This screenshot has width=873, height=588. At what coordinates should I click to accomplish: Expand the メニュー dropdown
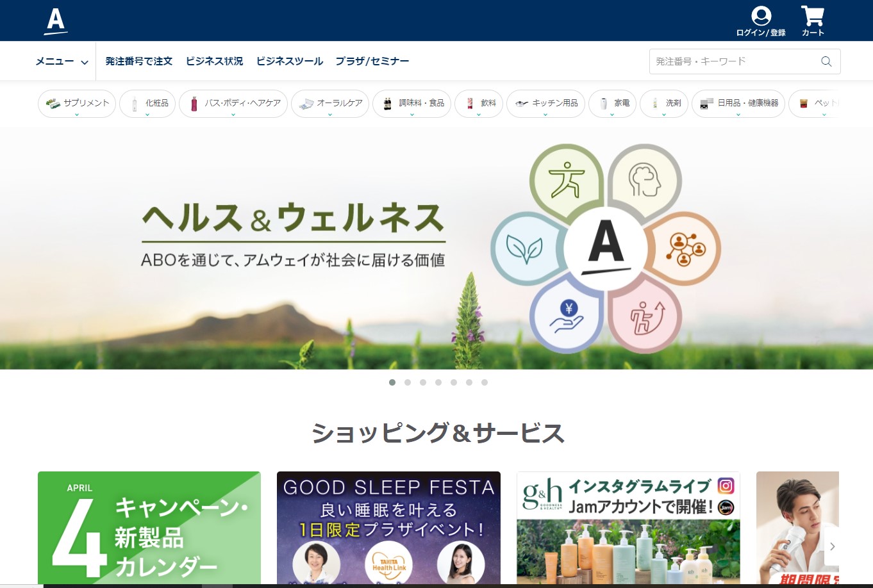tap(62, 61)
